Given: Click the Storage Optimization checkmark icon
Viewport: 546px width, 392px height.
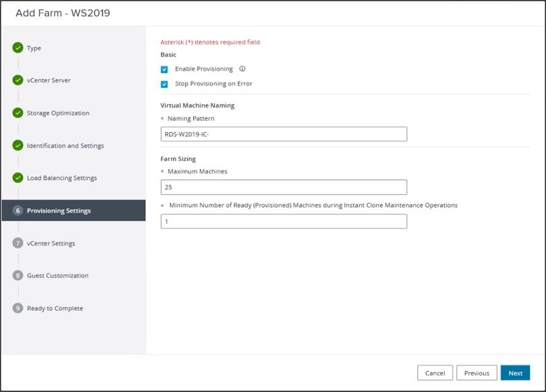Looking at the screenshot, I should coord(18,113).
